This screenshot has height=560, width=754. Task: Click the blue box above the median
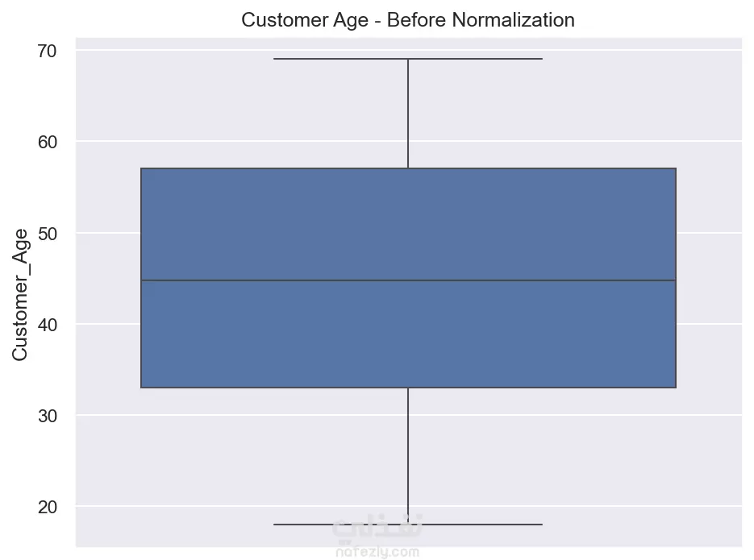[408, 224]
